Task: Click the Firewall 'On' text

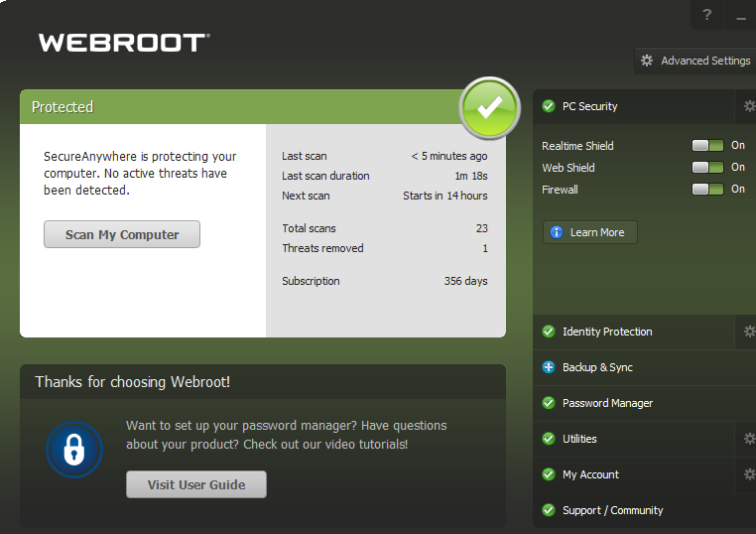Action: [738, 190]
